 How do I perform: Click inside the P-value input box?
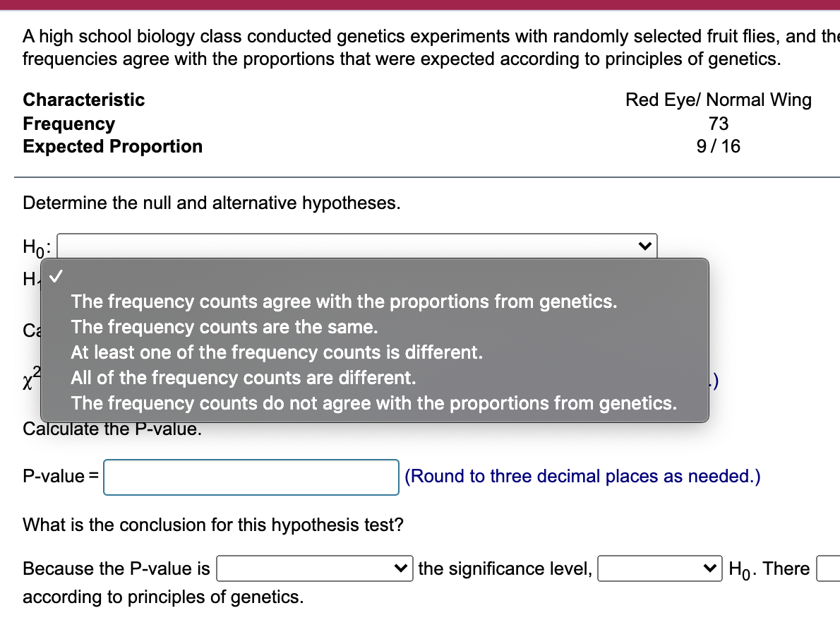click(x=251, y=477)
